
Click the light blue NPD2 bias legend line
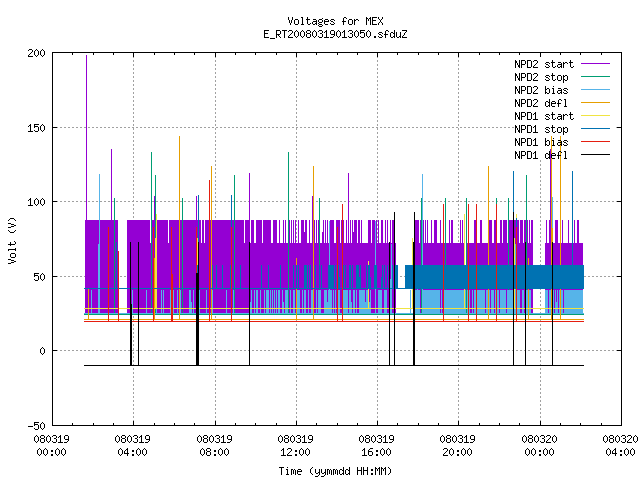[596, 89]
